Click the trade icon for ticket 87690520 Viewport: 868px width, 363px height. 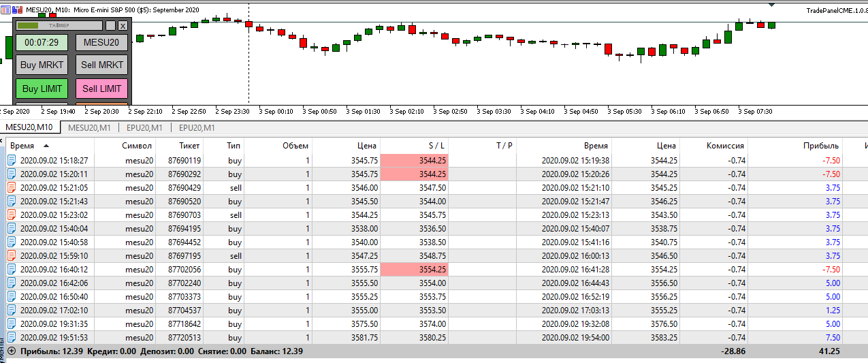coord(12,201)
